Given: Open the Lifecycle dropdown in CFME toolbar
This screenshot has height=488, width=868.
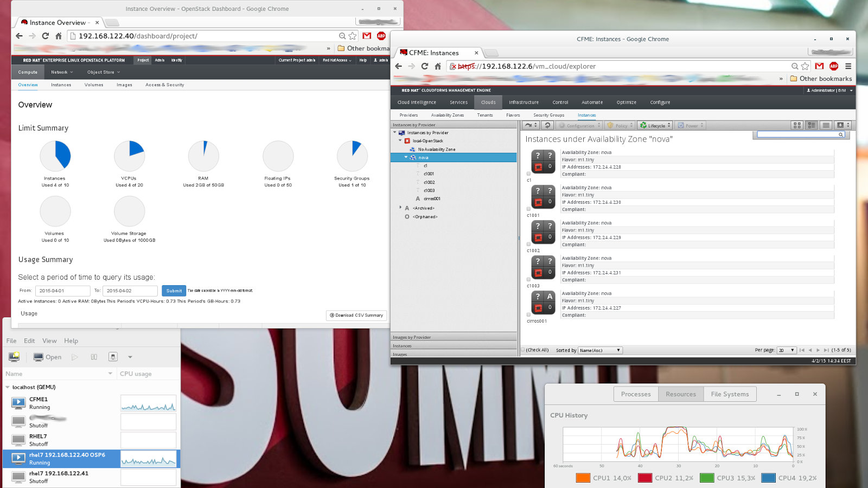Looking at the screenshot, I should (x=655, y=125).
